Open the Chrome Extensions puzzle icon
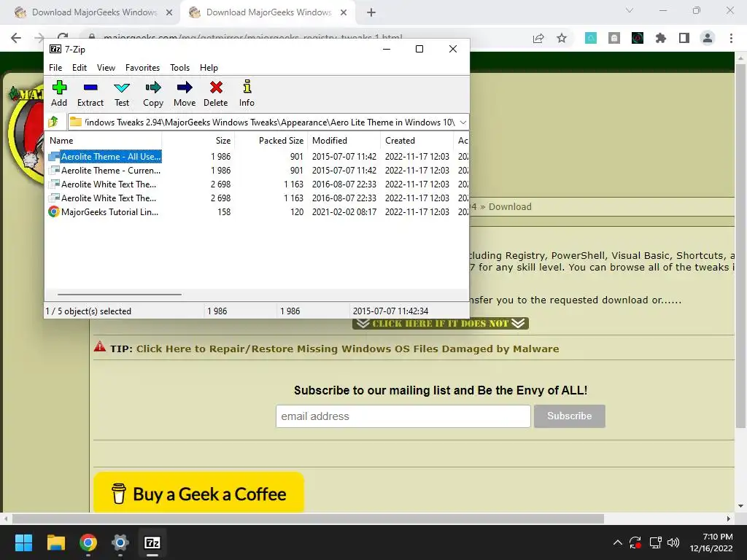This screenshot has width=747, height=560. [661, 38]
